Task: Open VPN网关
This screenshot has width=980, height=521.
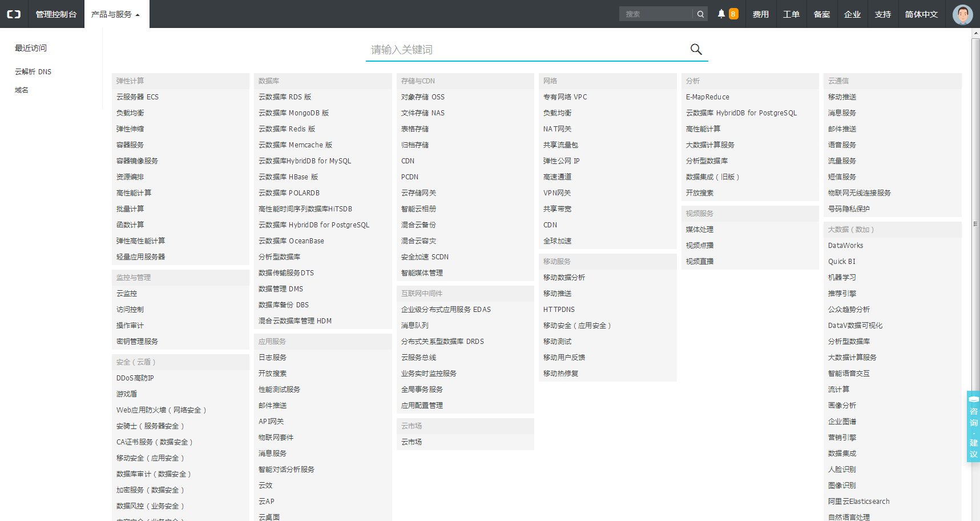Action: pos(557,193)
